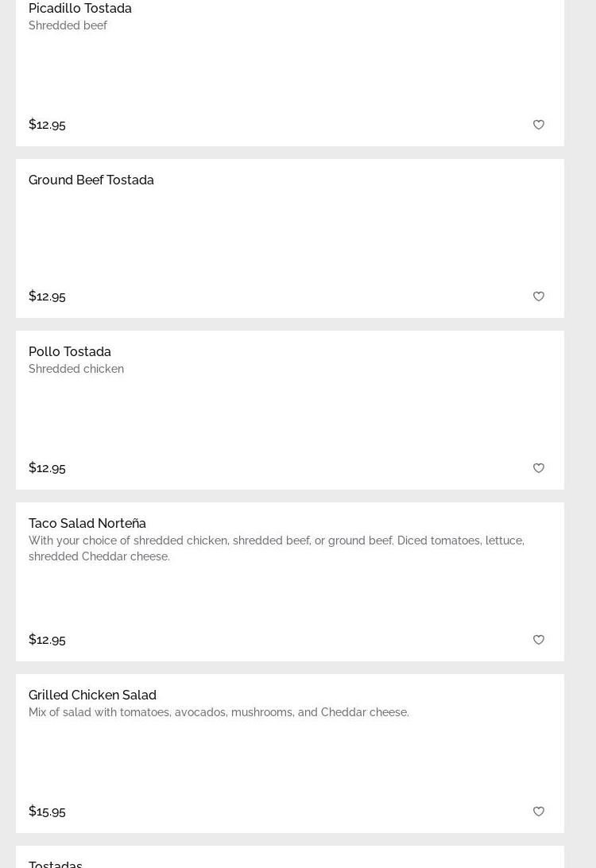
Task: Favorite the Picadillo Tostada with heart icon
Action: pos(539,125)
